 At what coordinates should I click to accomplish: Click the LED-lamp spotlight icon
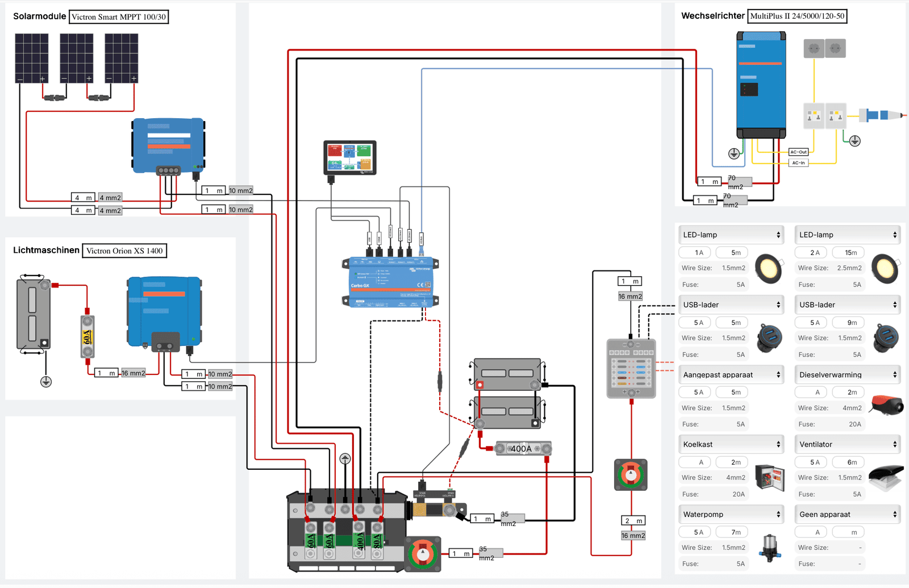tap(769, 268)
